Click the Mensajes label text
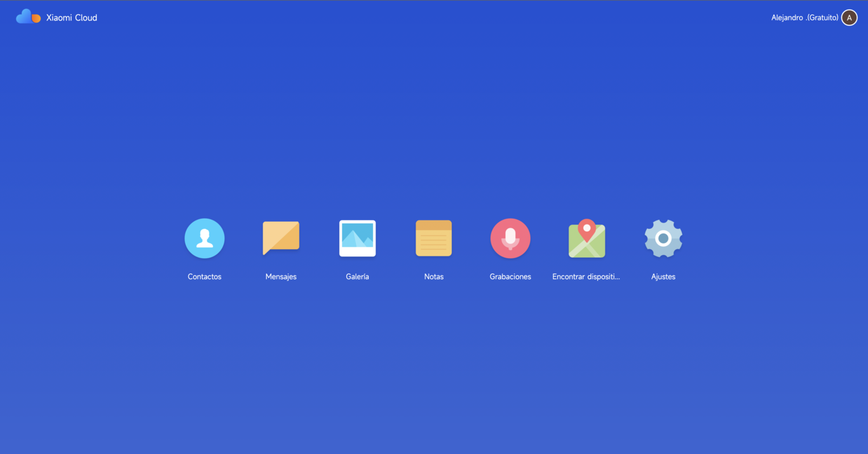868x454 pixels. coord(281,276)
